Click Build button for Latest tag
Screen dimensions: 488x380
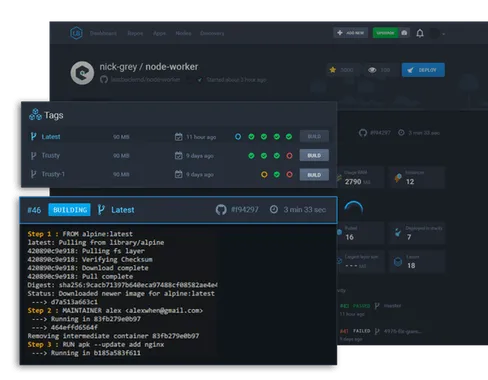click(x=314, y=136)
